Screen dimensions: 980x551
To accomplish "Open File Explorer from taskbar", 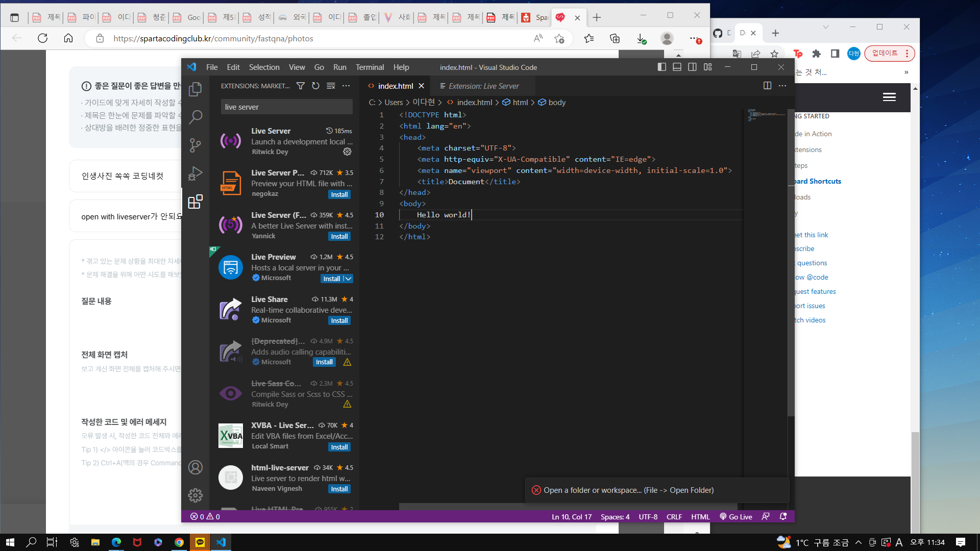I will pos(95,542).
